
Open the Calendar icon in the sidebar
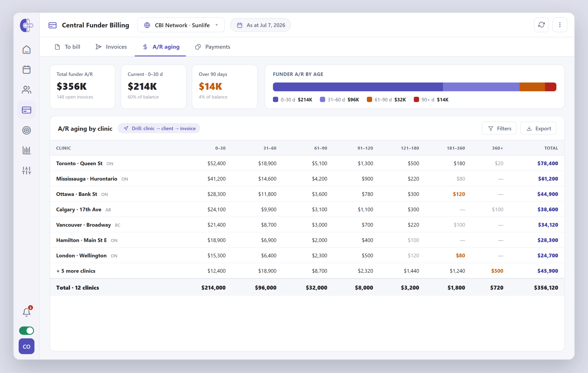click(x=26, y=70)
